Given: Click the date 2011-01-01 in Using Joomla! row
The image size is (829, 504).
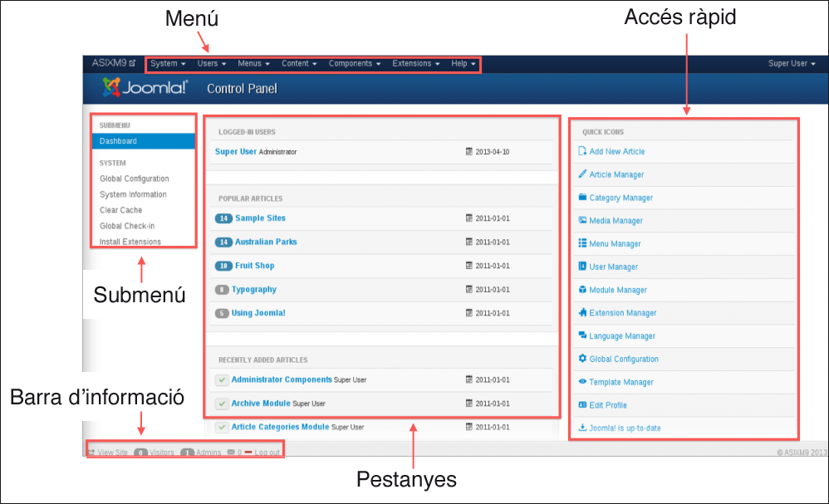Looking at the screenshot, I should [x=493, y=313].
